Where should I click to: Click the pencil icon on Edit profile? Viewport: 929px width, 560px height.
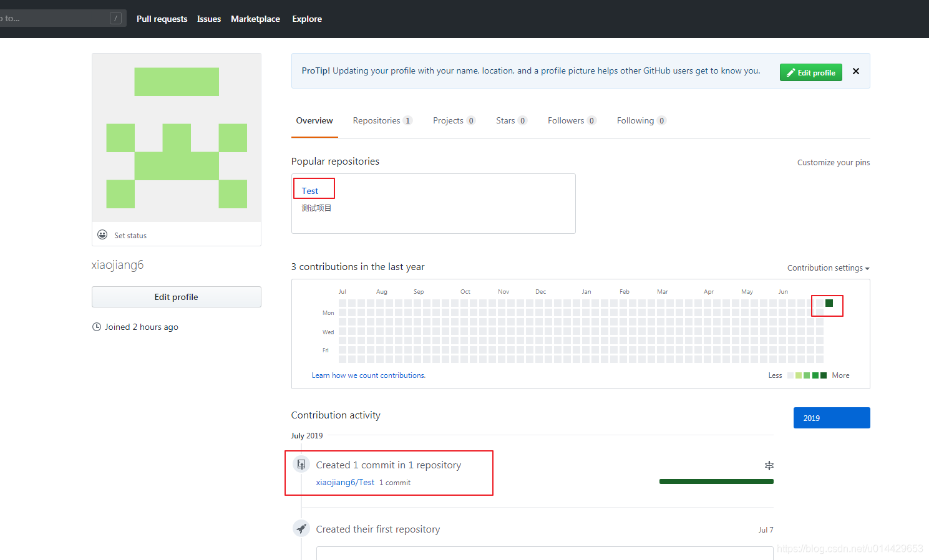click(x=790, y=72)
